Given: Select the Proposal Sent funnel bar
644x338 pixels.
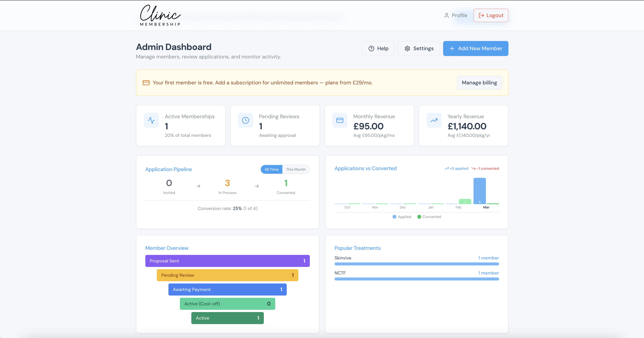Looking at the screenshot, I should click(227, 261).
